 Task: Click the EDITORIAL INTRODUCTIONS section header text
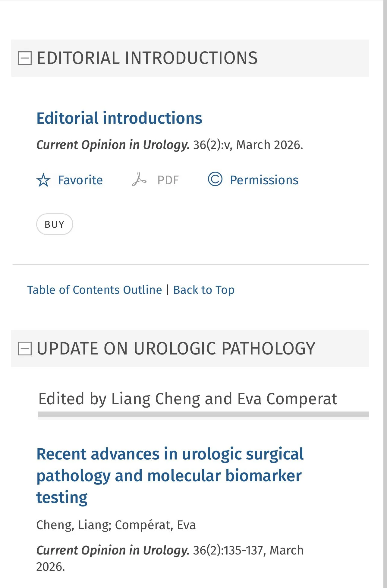(147, 58)
